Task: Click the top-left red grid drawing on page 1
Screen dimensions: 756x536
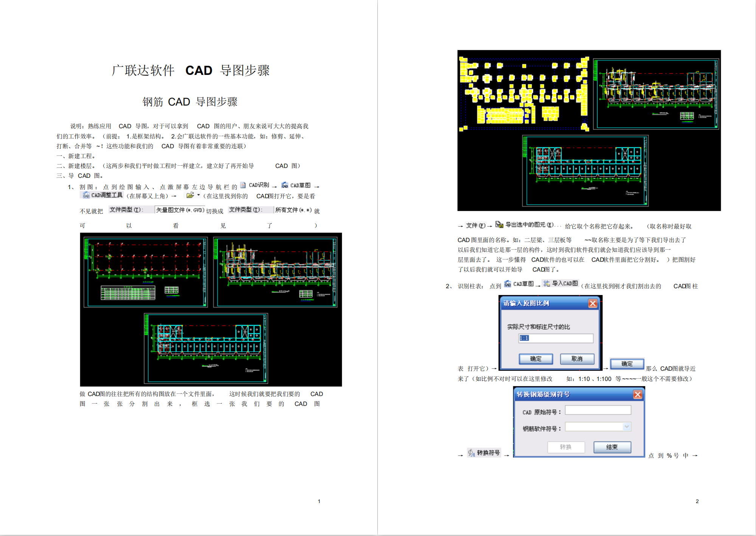Action: point(146,272)
